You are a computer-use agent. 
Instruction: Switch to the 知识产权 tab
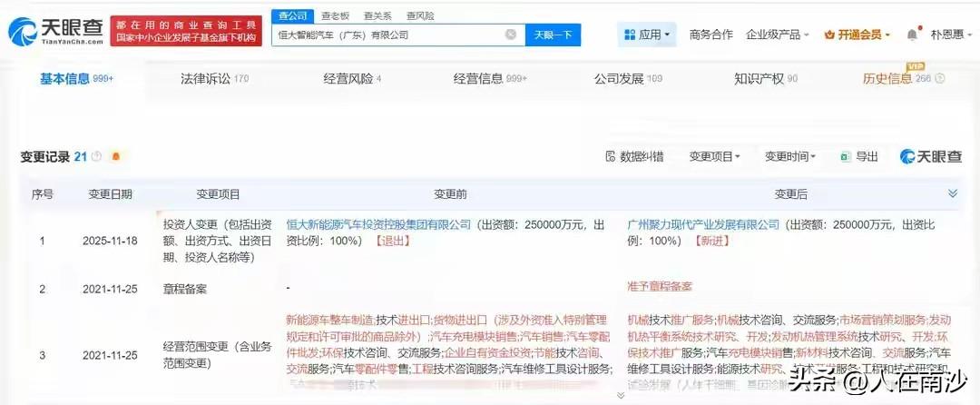(x=766, y=79)
